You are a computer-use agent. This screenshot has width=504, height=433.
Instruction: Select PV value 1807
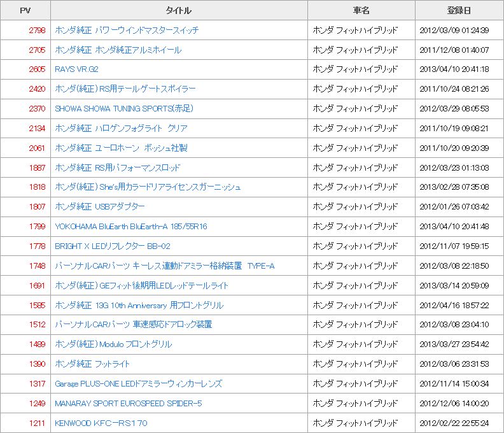37,206
